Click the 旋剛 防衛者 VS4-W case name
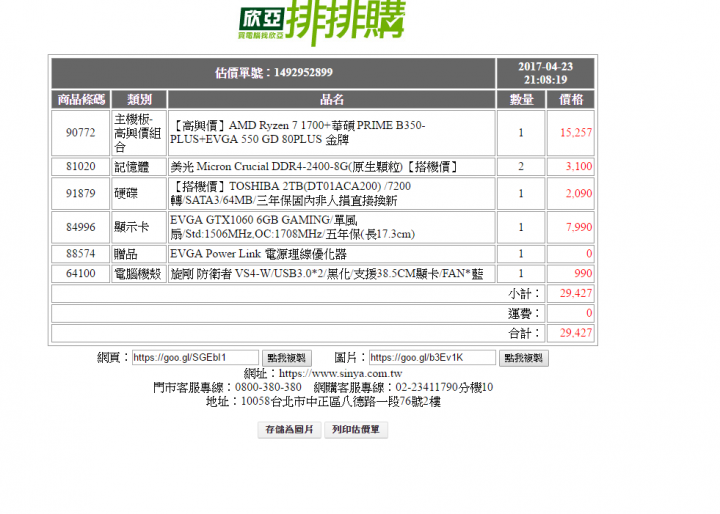Viewport: 720px width, 514px height. pyautogui.click(x=326, y=273)
